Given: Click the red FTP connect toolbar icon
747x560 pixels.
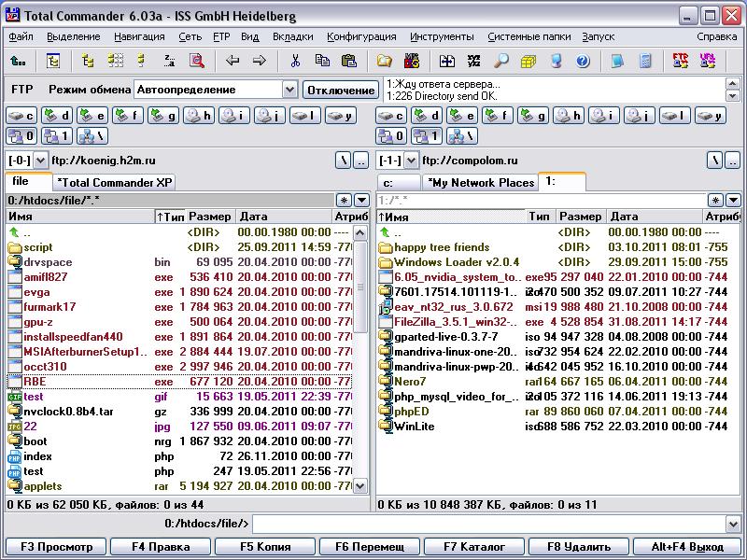Looking at the screenshot, I should tap(681, 61).
